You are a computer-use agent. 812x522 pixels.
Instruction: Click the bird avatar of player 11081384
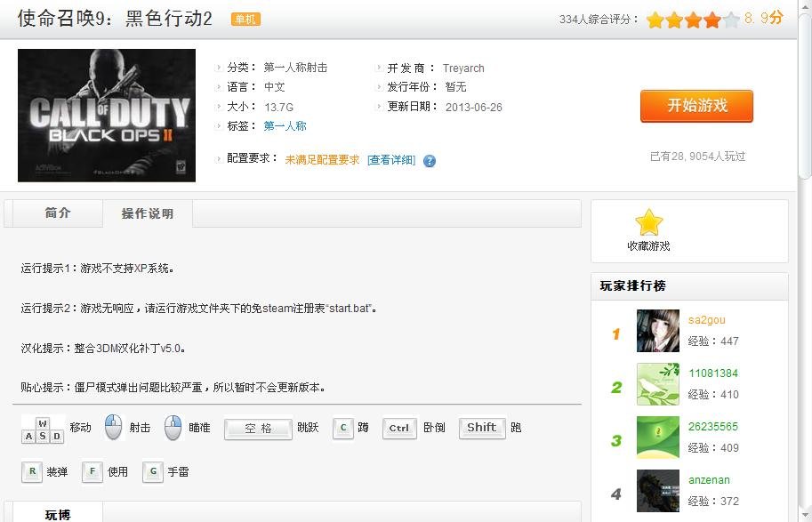[657, 384]
